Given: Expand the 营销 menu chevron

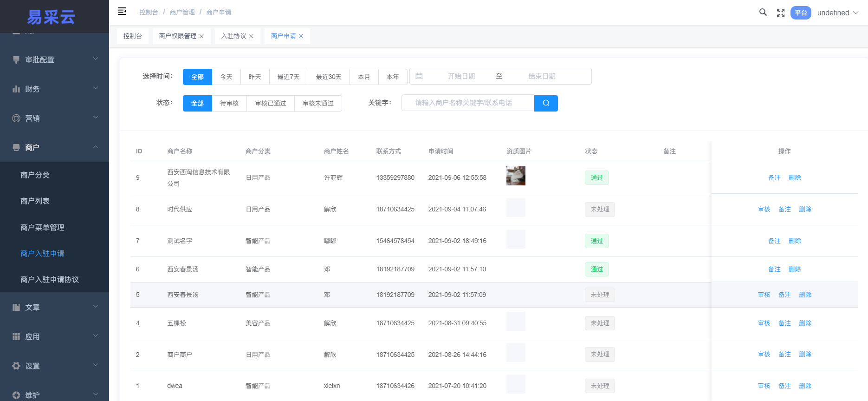Looking at the screenshot, I should 96,118.
